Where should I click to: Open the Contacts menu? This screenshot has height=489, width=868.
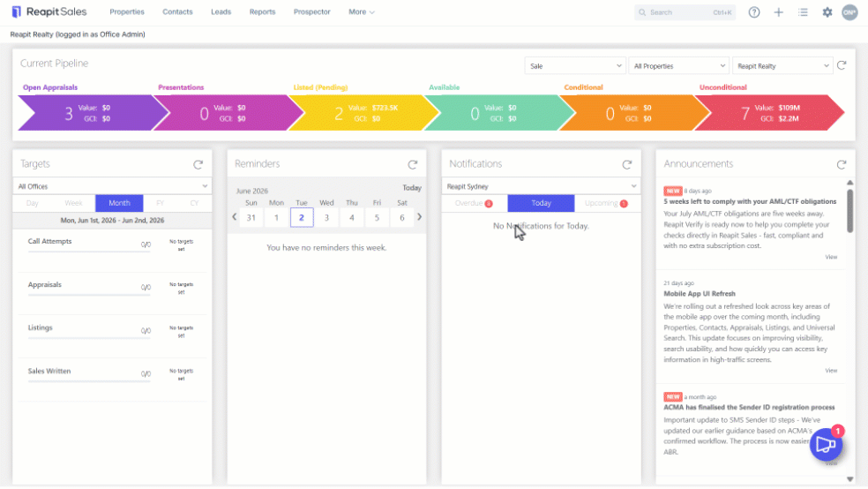[177, 11]
